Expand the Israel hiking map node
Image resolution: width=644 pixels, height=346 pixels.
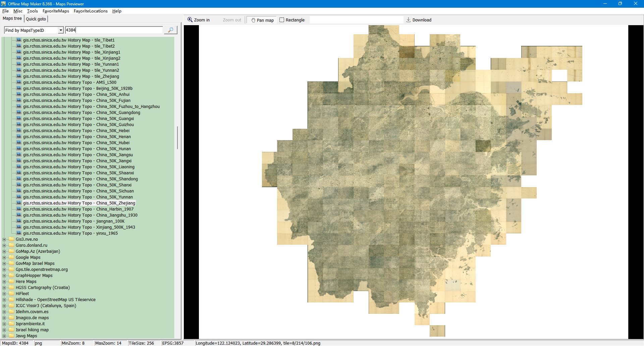[4, 330]
